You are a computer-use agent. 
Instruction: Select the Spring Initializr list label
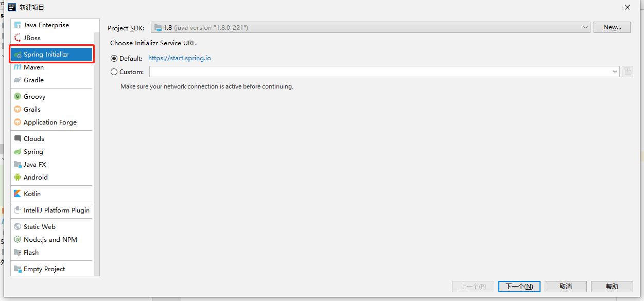pyautogui.click(x=46, y=55)
